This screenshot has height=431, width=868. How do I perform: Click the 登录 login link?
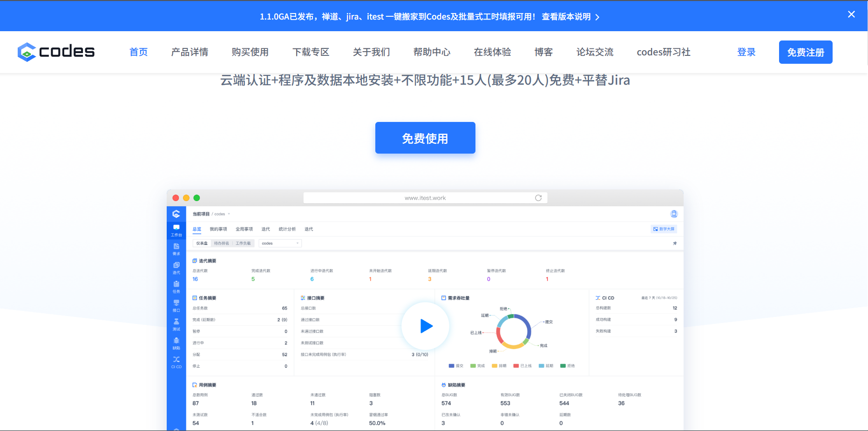click(x=746, y=52)
